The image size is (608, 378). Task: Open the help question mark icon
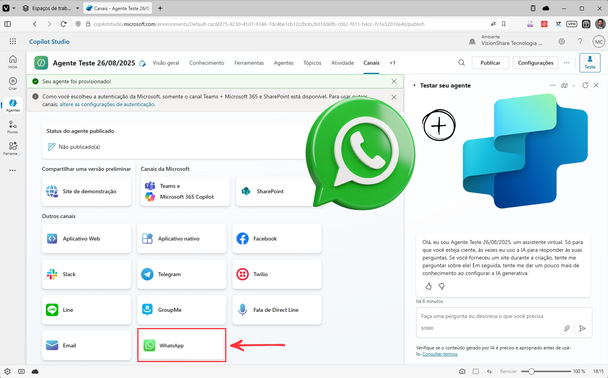click(580, 41)
